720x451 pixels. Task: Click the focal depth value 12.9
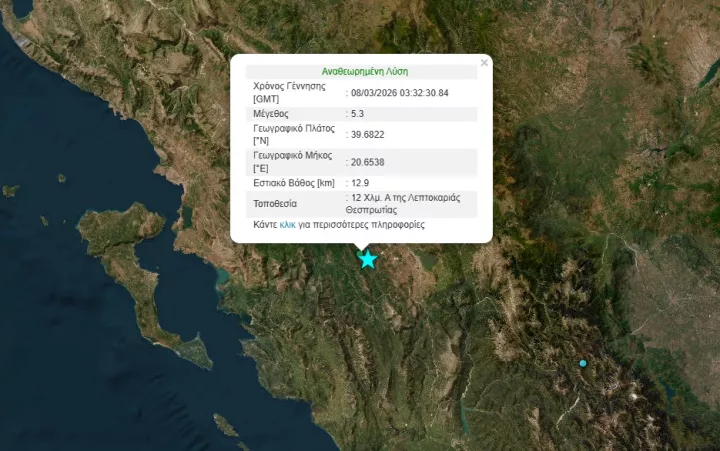[360, 183]
